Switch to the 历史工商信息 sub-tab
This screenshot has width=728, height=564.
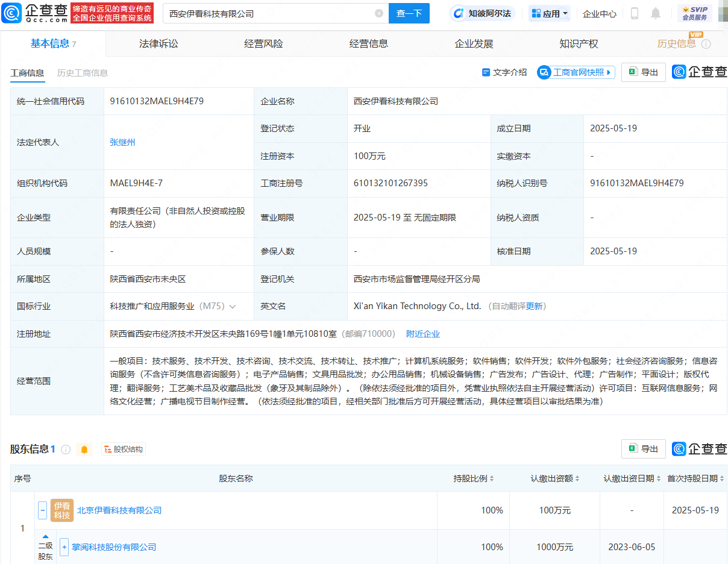coord(83,73)
